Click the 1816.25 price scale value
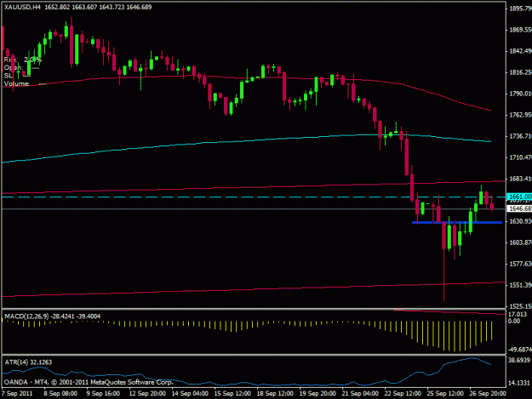 click(x=520, y=72)
